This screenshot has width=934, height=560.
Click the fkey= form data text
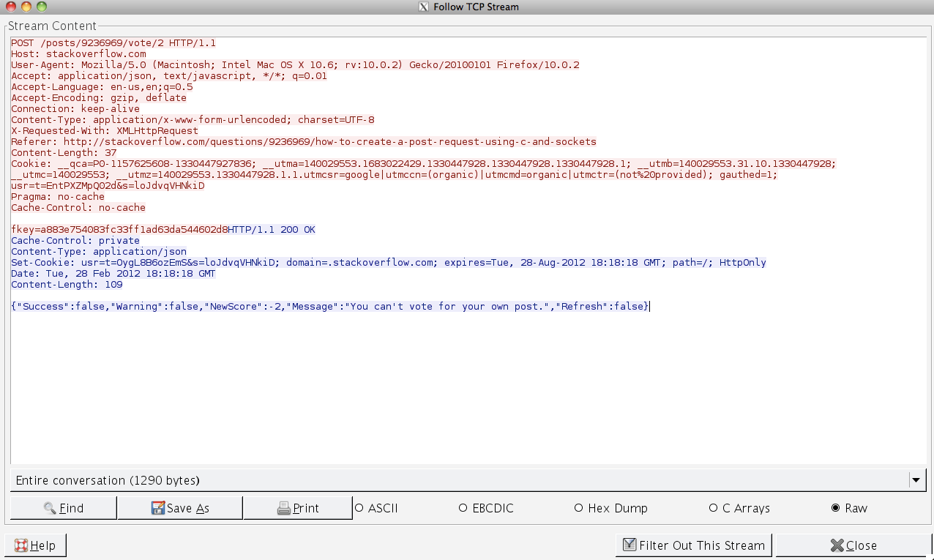coord(119,230)
